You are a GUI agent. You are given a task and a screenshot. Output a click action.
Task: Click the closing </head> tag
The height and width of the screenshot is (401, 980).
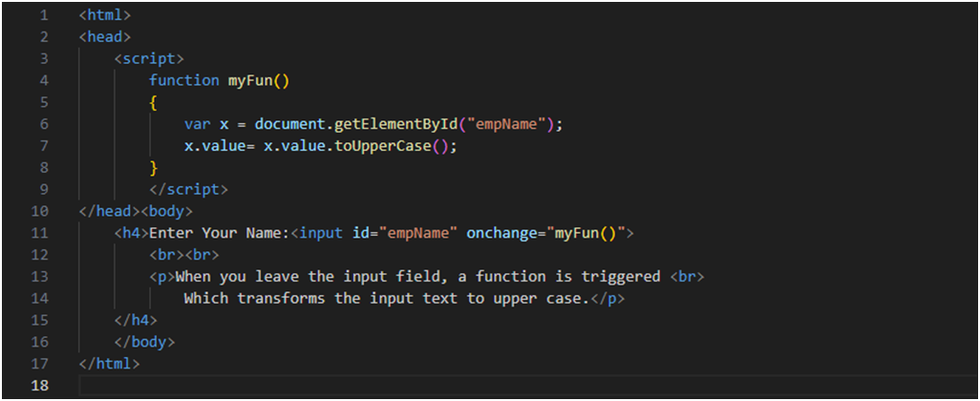click(x=110, y=211)
